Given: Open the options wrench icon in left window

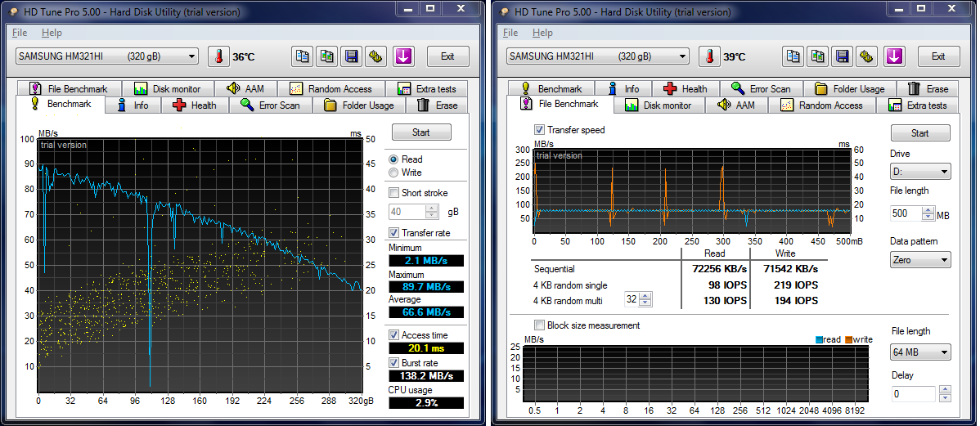Looking at the screenshot, I should (375, 56).
